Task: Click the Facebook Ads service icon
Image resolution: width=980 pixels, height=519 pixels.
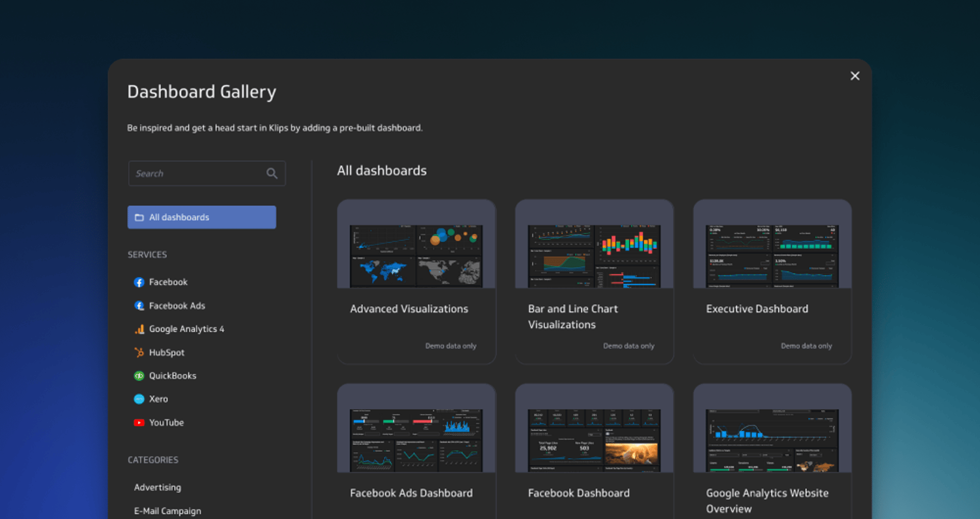Action: tap(139, 306)
